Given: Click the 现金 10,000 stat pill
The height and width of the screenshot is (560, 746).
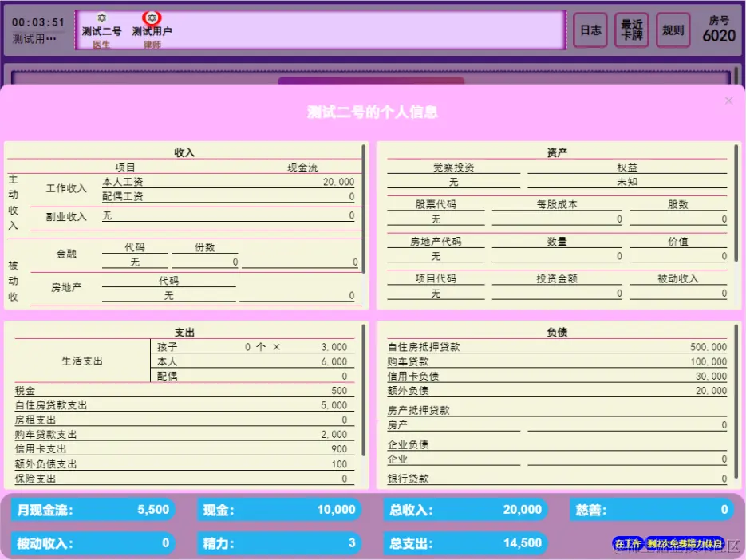Looking at the screenshot, I should [x=279, y=510].
